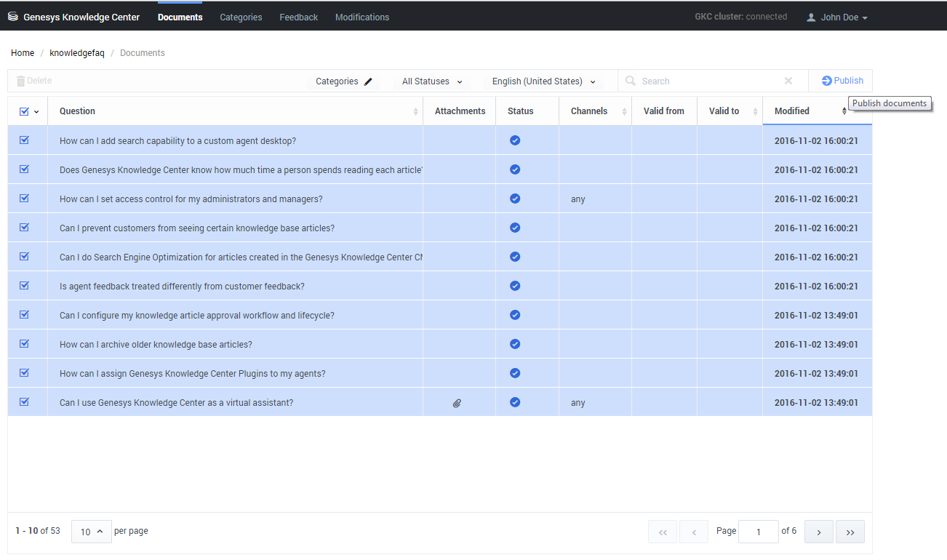Screen dimensions: 947x560
Task: Click status icon for virtual assistant row
Action: (x=515, y=401)
